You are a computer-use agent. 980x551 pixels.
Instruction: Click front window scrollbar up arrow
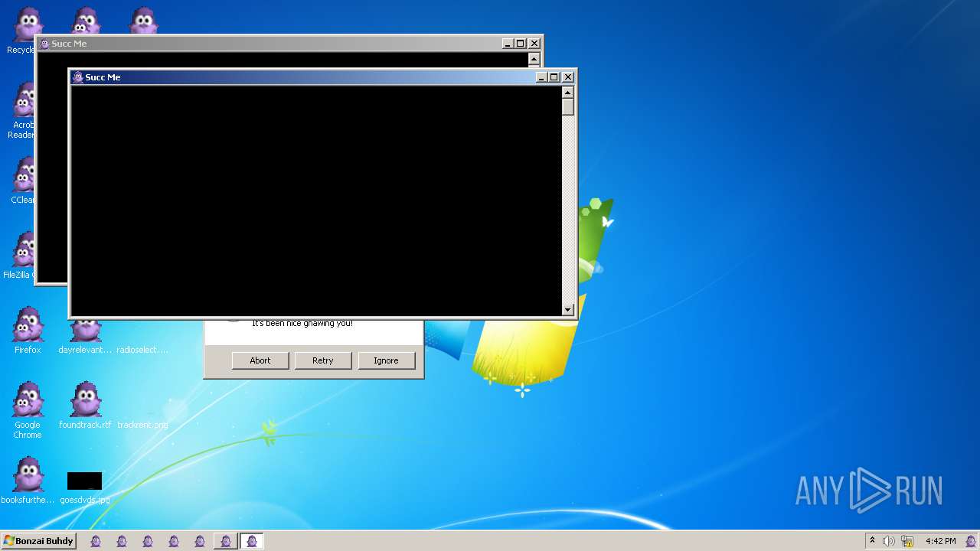click(568, 93)
